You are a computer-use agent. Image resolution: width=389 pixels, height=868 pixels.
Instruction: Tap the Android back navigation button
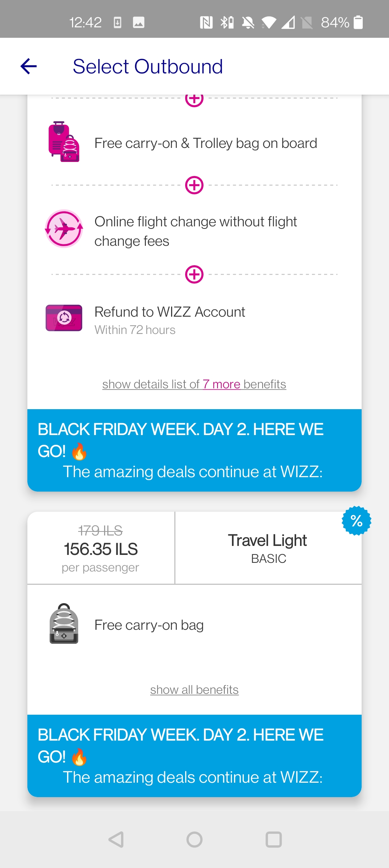116,840
